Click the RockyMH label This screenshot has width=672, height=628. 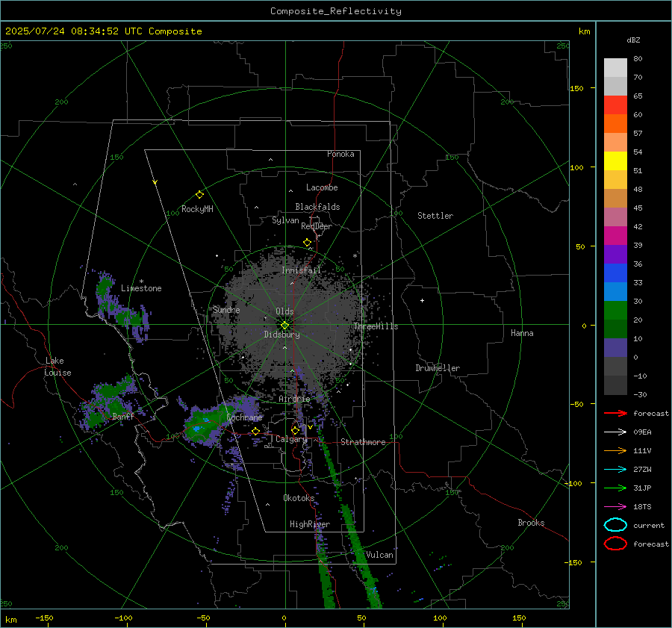point(197,209)
